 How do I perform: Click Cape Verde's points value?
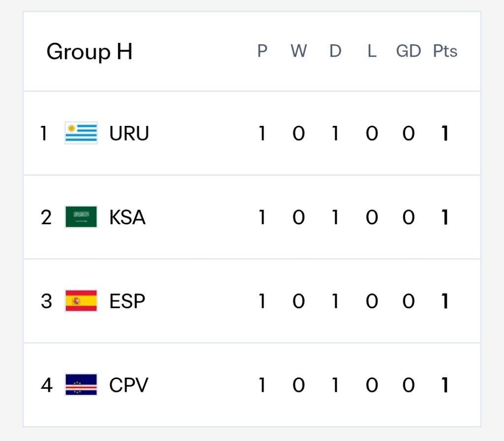(445, 385)
